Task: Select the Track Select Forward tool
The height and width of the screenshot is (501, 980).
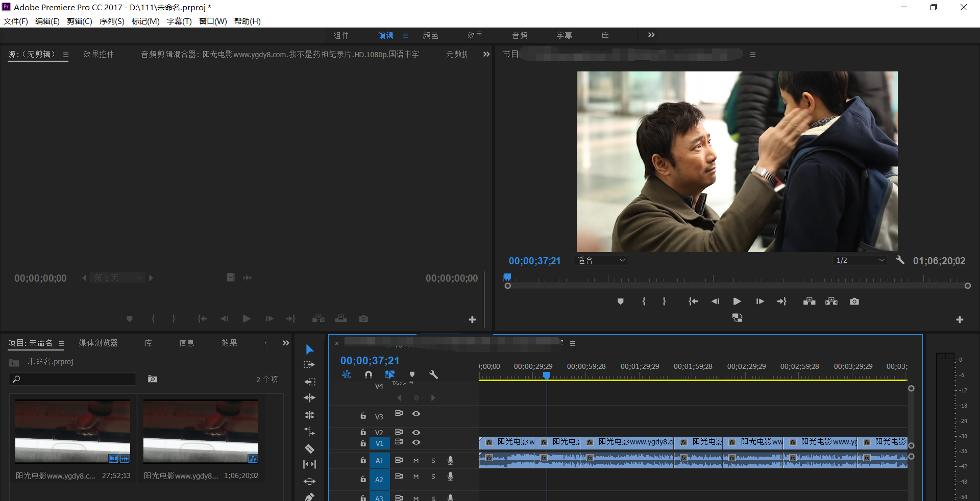Action: click(x=309, y=365)
